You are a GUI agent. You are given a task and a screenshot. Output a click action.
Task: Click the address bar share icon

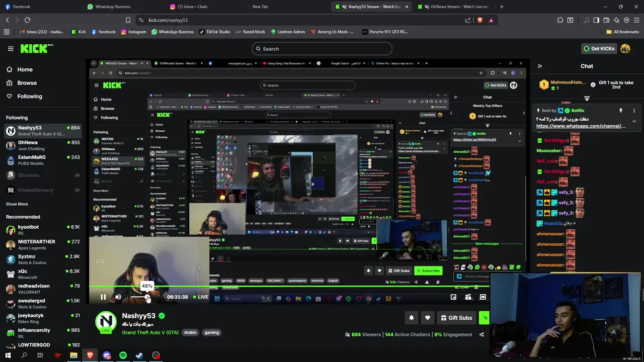pyautogui.click(x=468, y=20)
